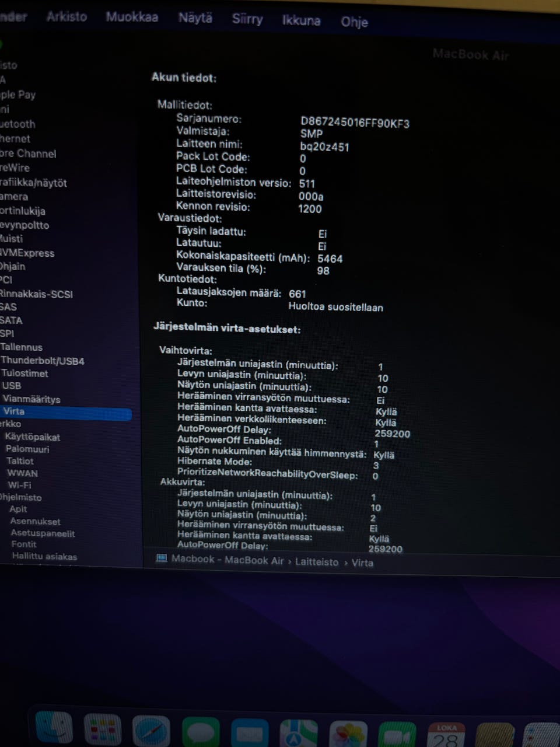Select Kortinlukija in the sidebar
560x747 pixels.
click(x=22, y=211)
